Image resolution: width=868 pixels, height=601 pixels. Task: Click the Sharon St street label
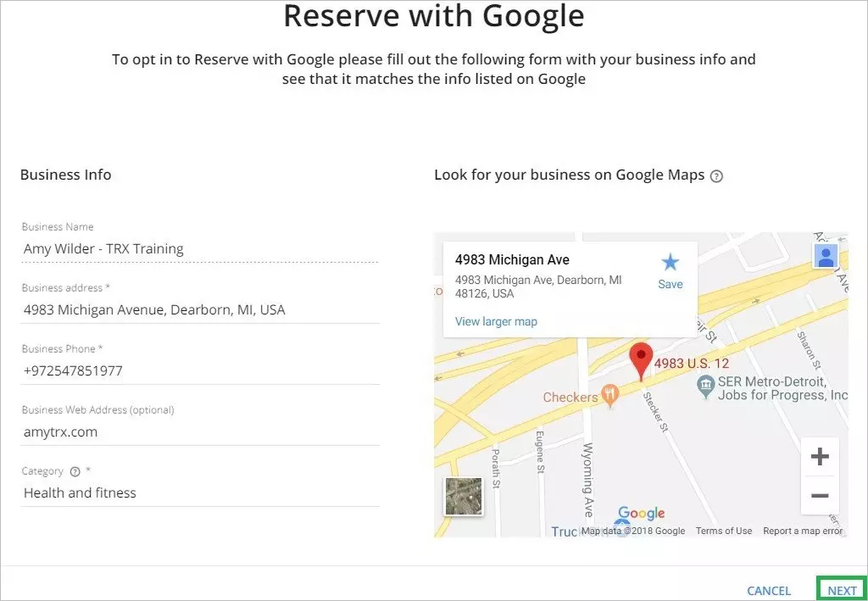pos(808,350)
